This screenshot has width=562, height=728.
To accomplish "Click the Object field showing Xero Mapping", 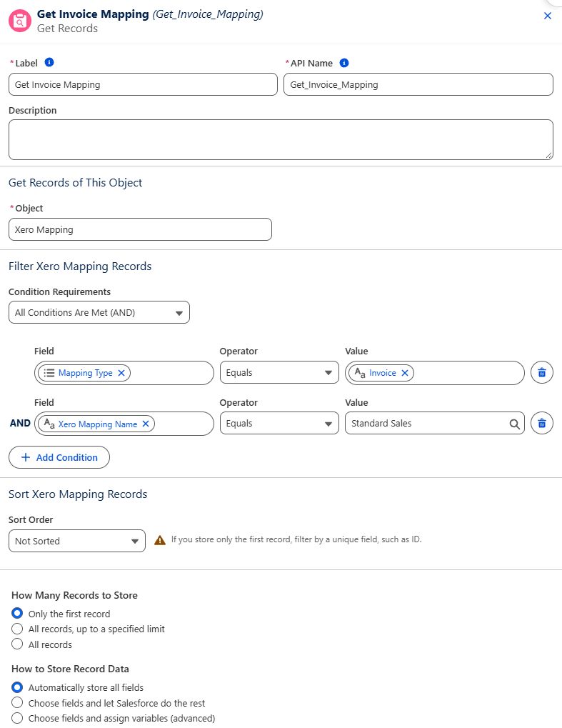I will [x=140, y=229].
